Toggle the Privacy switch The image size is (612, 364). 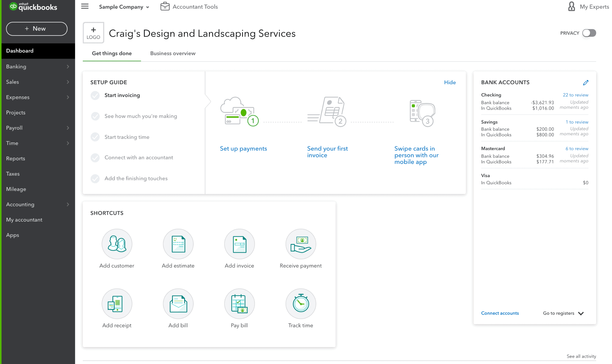tap(589, 33)
